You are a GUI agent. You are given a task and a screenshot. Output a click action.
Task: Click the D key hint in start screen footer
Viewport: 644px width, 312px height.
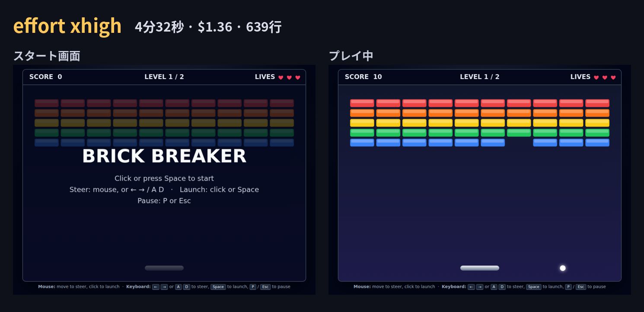point(187,287)
